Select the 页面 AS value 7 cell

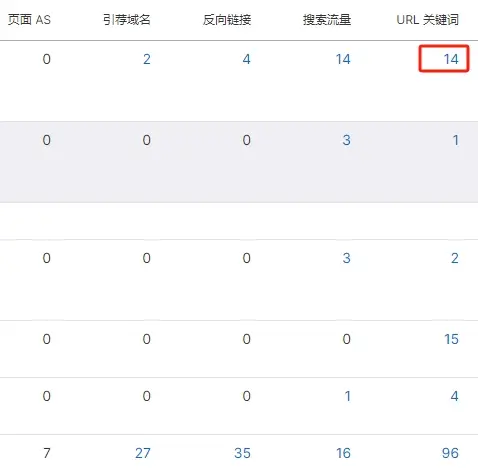pos(47,453)
